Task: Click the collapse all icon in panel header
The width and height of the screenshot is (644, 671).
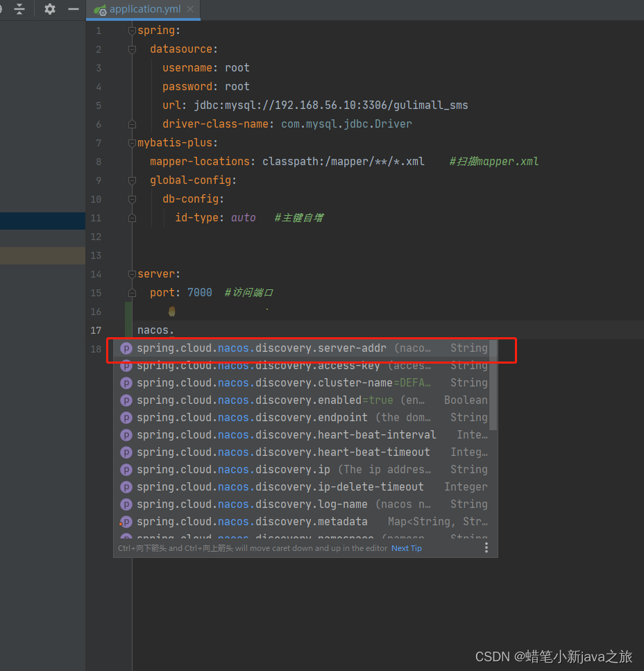Action: [x=19, y=9]
